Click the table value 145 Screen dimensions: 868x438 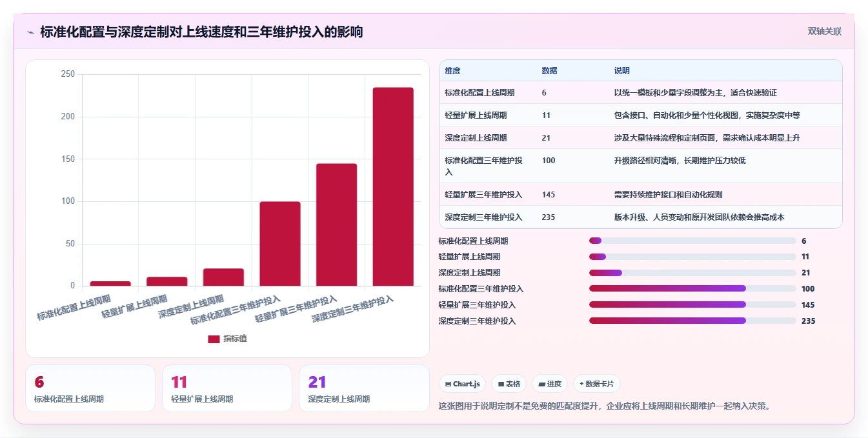549,195
